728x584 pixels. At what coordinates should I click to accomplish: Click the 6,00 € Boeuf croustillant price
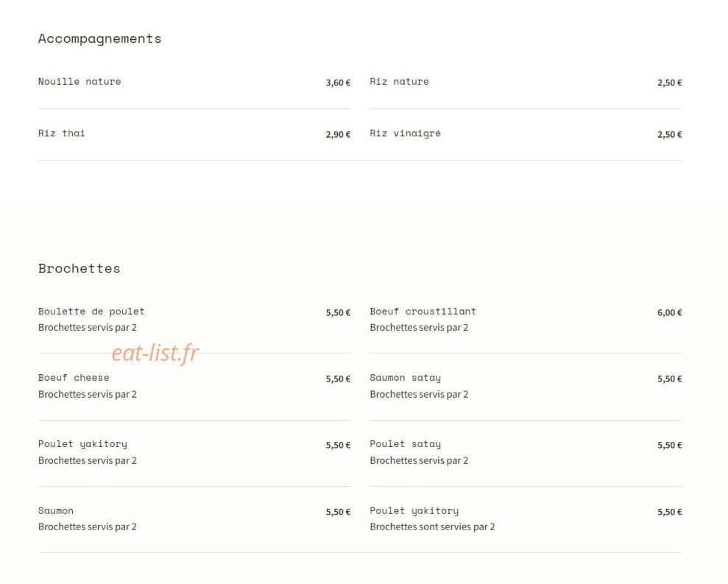pos(669,313)
